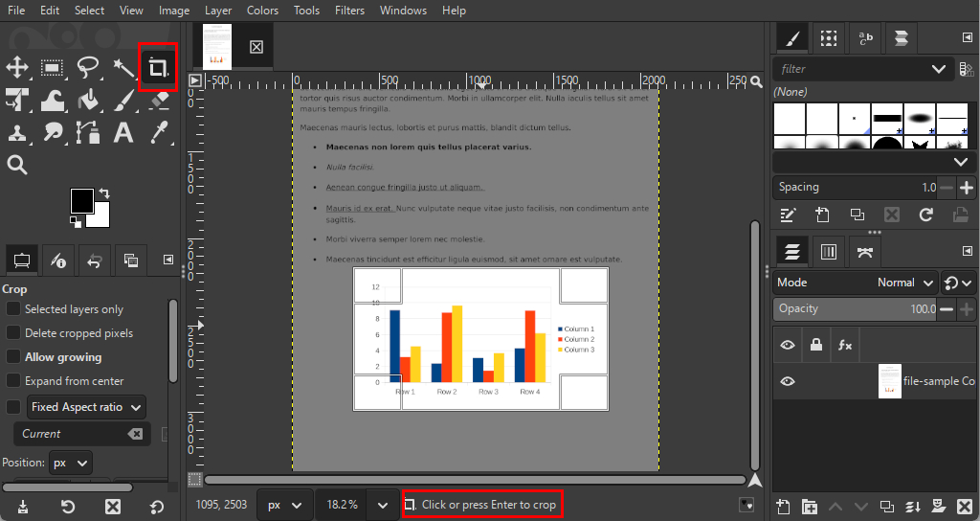Open status bar unit px dropdown
The width and height of the screenshot is (980, 521).
point(284,505)
